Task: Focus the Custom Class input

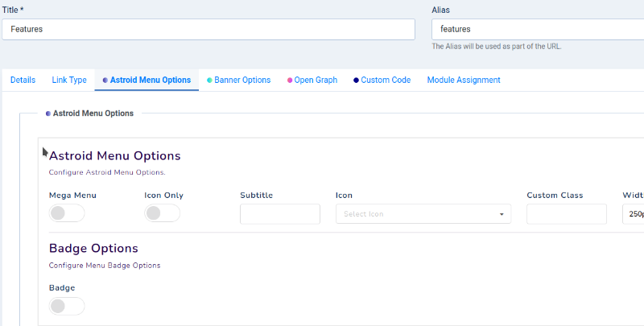Action: pos(567,214)
